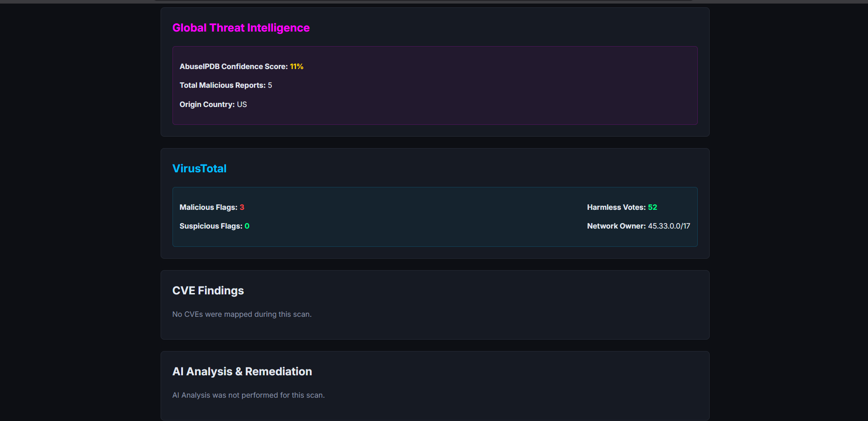Click the Suspicious Flags: 0 entry
The image size is (868, 421).
[215, 226]
